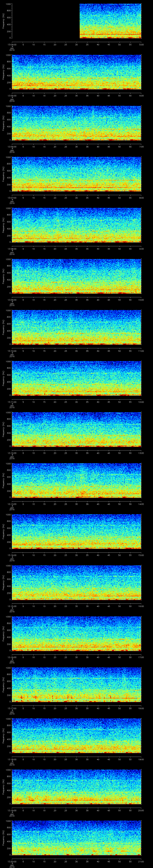Click the 13:09:00 start time label

tap(12, 300)
